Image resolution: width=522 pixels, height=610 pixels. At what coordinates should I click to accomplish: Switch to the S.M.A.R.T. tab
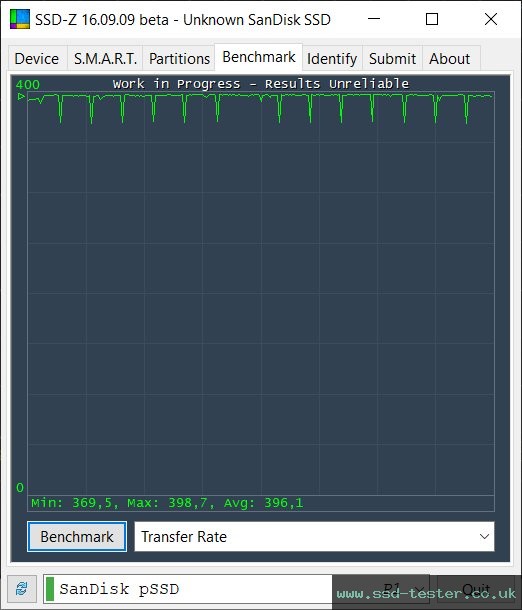pyautogui.click(x=105, y=59)
